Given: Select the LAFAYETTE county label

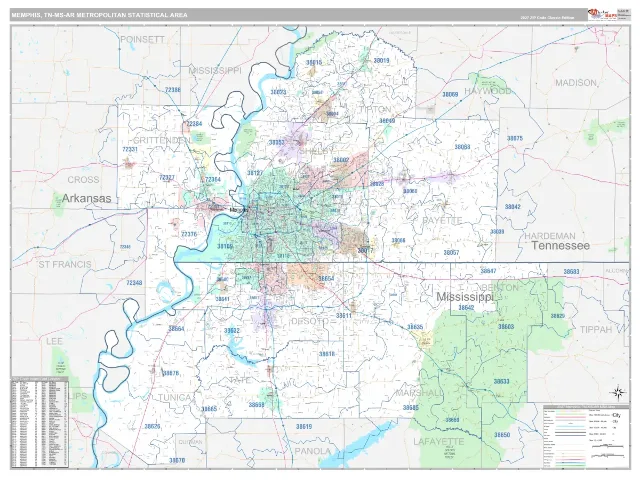Looking at the screenshot, I should click(439, 442).
